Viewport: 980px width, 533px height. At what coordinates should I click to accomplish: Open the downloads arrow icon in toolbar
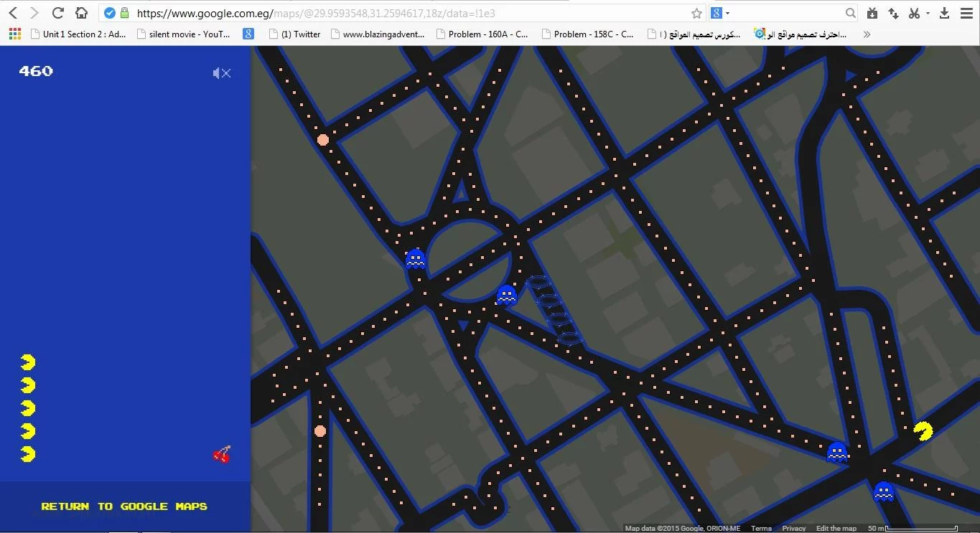pyautogui.click(x=945, y=13)
